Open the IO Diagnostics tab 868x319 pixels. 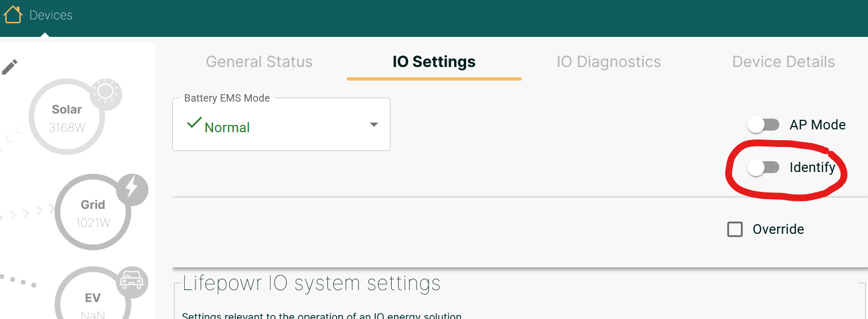pyautogui.click(x=608, y=62)
